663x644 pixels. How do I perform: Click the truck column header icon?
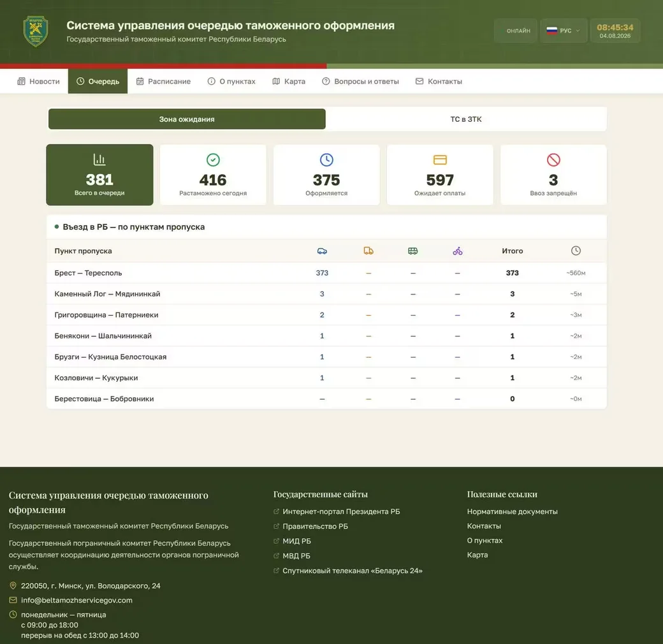tap(368, 251)
